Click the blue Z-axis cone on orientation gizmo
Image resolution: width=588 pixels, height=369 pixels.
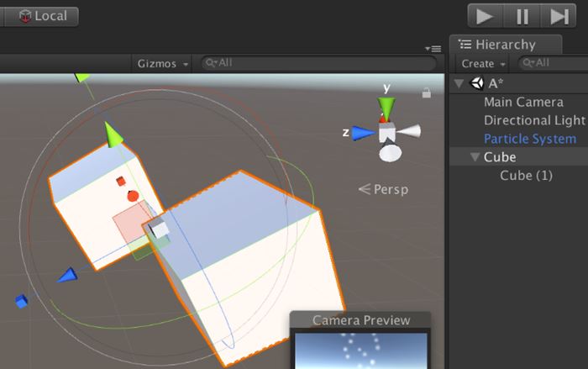[363, 132]
